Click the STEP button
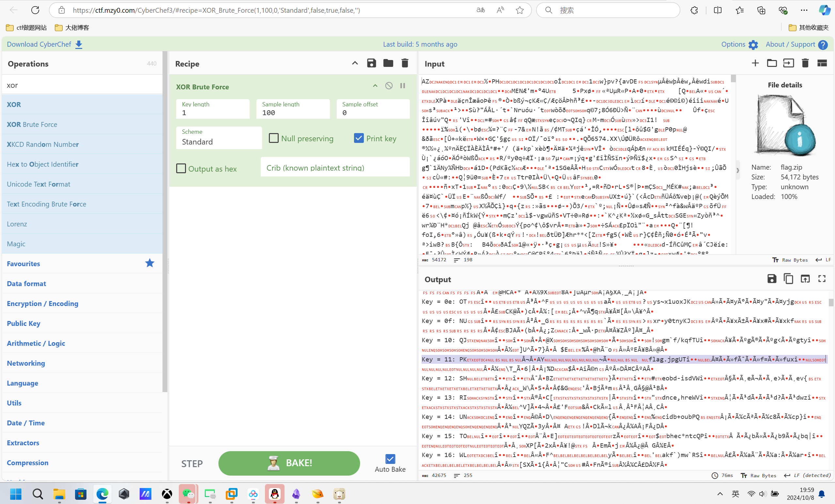835x504 pixels. tap(192, 463)
